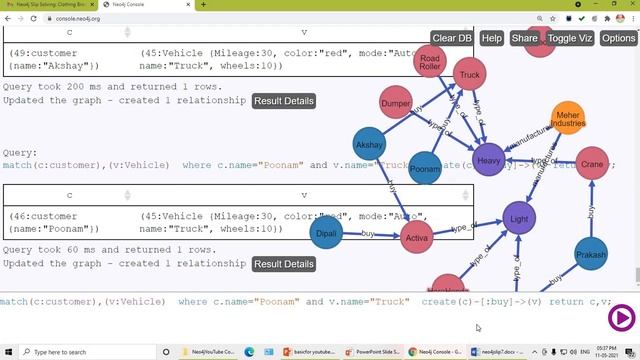Open the Chrome three-dot menu
Viewport: 640px width, 360px height.
coord(633,18)
